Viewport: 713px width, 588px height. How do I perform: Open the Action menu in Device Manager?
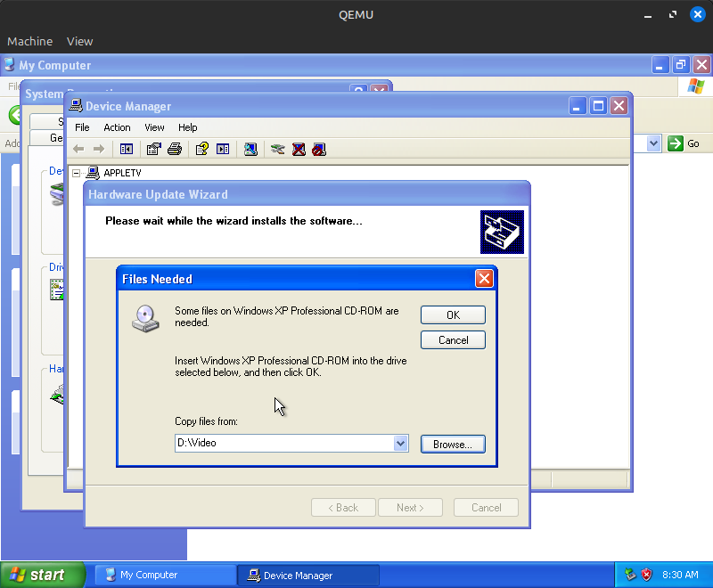click(117, 127)
